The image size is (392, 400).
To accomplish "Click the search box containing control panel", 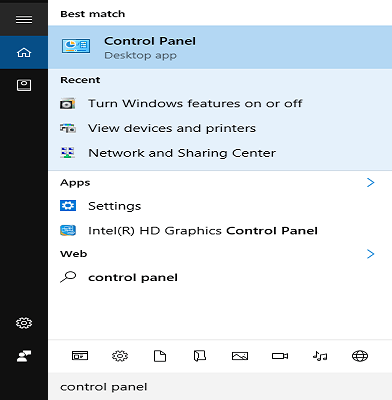I will tap(220, 387).
